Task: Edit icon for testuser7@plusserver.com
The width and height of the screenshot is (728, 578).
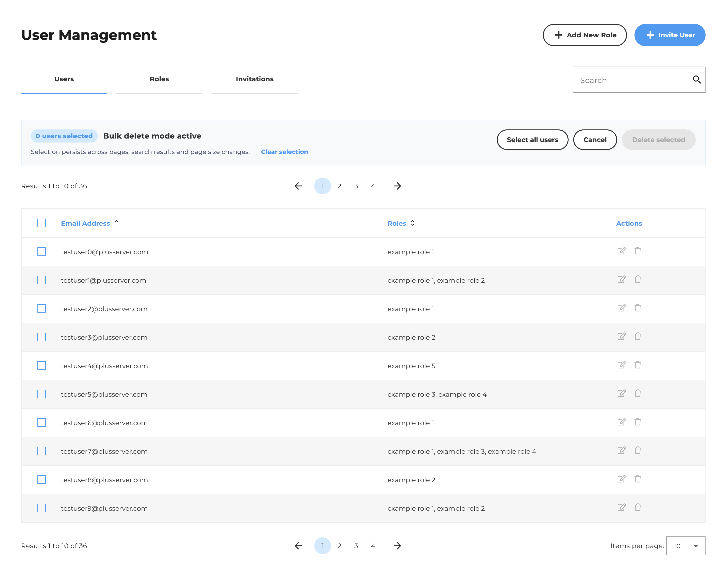Action: click(x=621, y=450)
